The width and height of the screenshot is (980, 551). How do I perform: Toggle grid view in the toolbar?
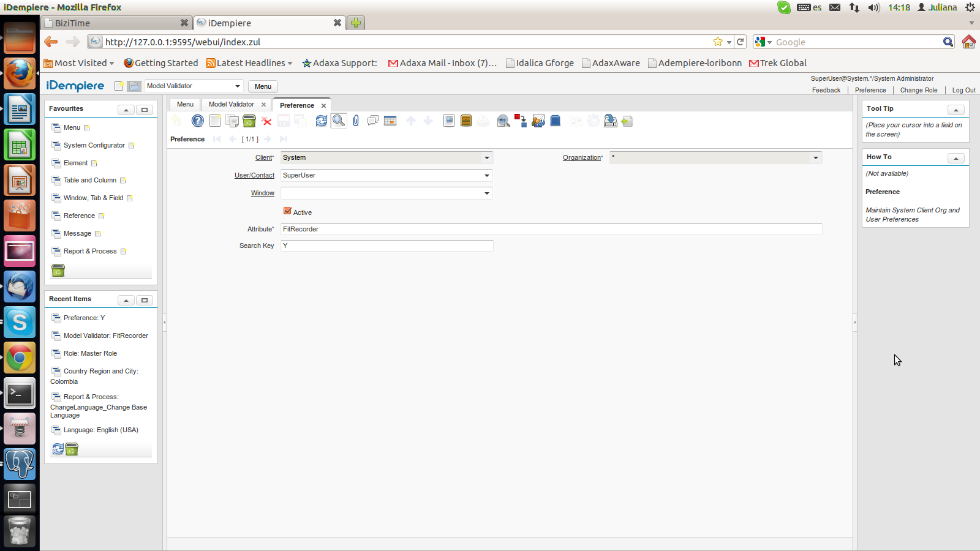pyautogui.click(x=390, y=121)
